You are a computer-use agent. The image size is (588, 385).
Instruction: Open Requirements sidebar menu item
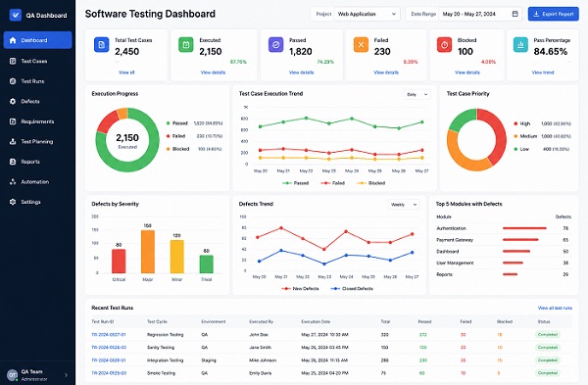(x=37, y=121)
